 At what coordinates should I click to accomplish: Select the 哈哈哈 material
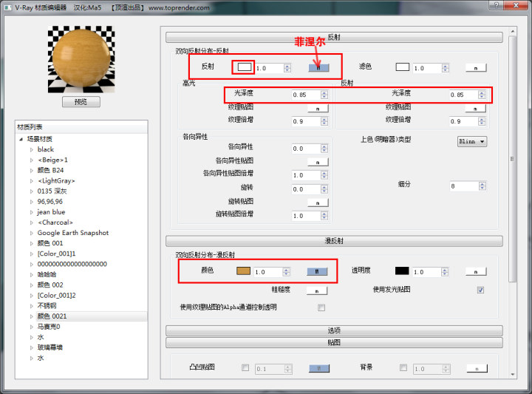coord(47,274)
